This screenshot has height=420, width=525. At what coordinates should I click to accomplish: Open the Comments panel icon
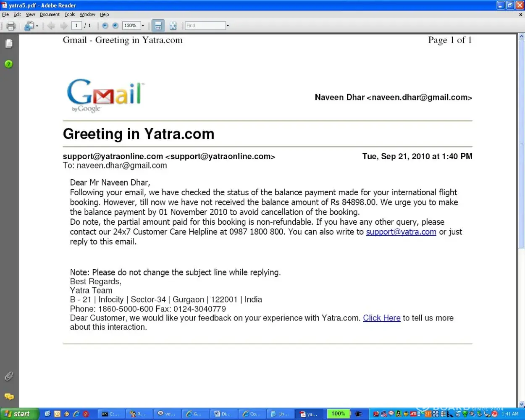[x=9, y=396]
